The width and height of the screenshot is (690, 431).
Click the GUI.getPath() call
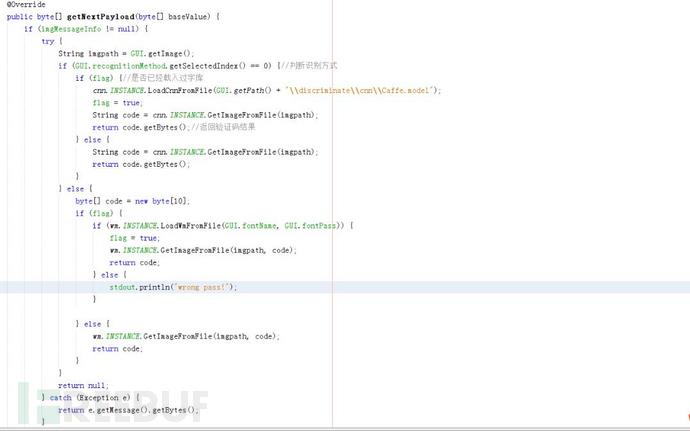coord(243,91)
